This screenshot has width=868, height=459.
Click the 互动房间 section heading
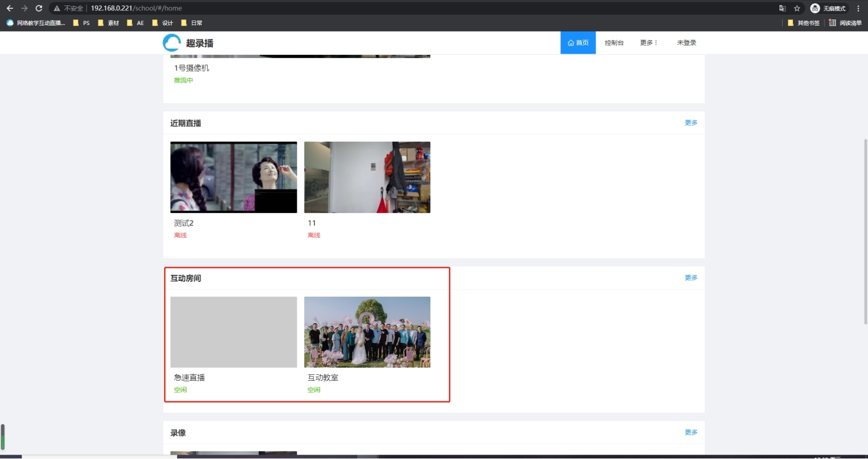(x=185, y=278)
